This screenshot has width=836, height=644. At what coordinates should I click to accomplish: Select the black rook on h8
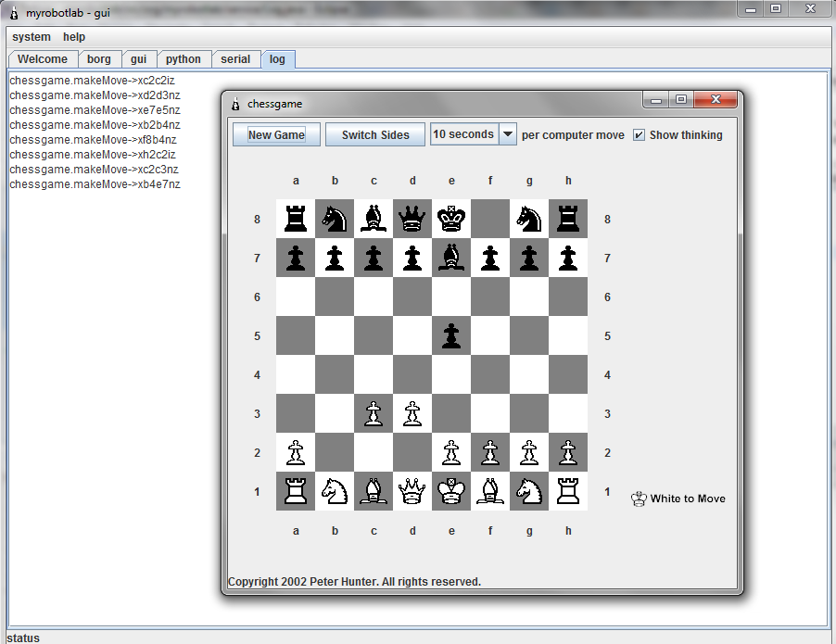[568, 219]
